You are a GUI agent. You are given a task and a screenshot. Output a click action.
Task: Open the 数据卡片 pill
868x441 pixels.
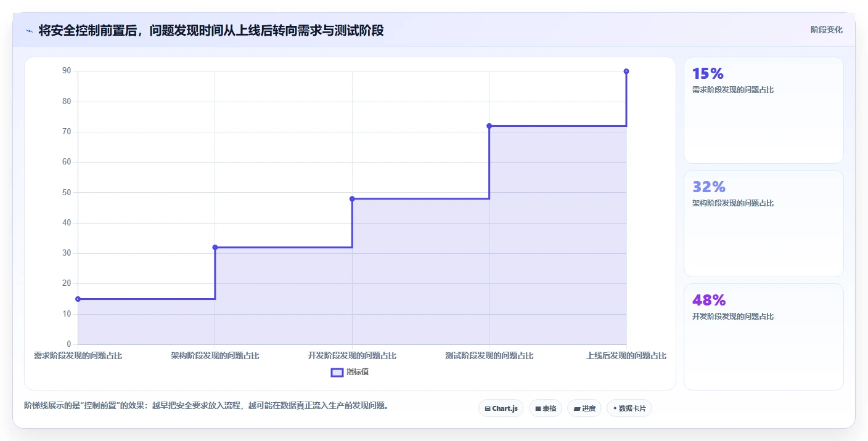629,408
